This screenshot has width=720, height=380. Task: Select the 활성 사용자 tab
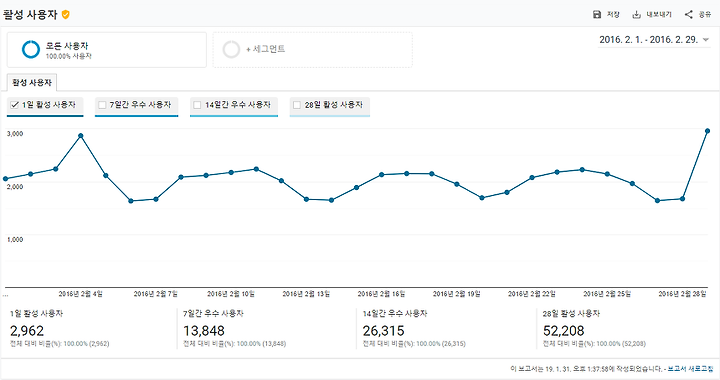click(32, 83)
